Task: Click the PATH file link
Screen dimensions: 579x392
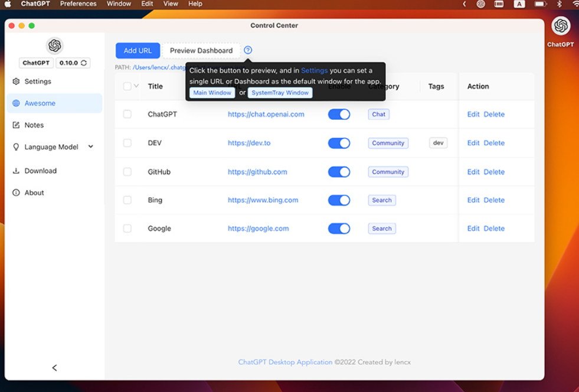Action: 159,68
